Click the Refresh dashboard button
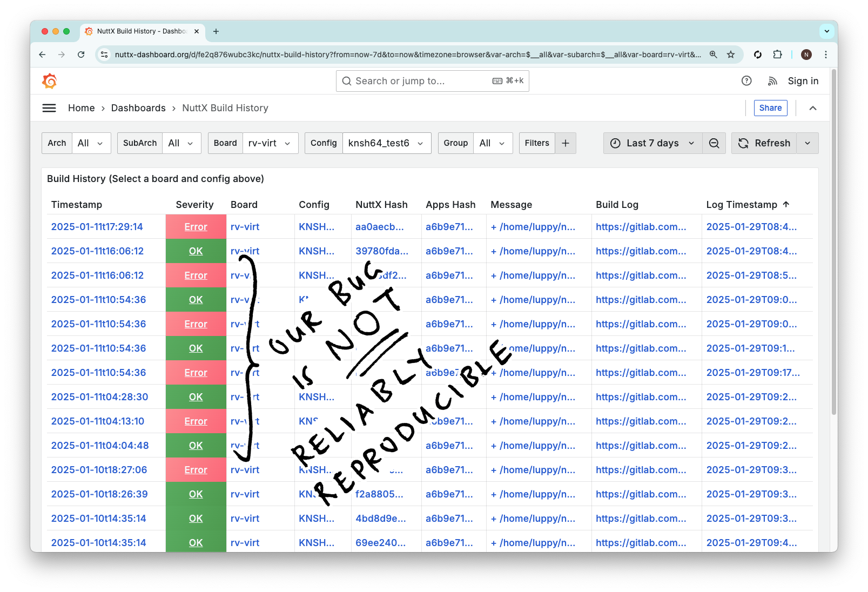This screenshot has width=868, height=592. coord(764,143)
